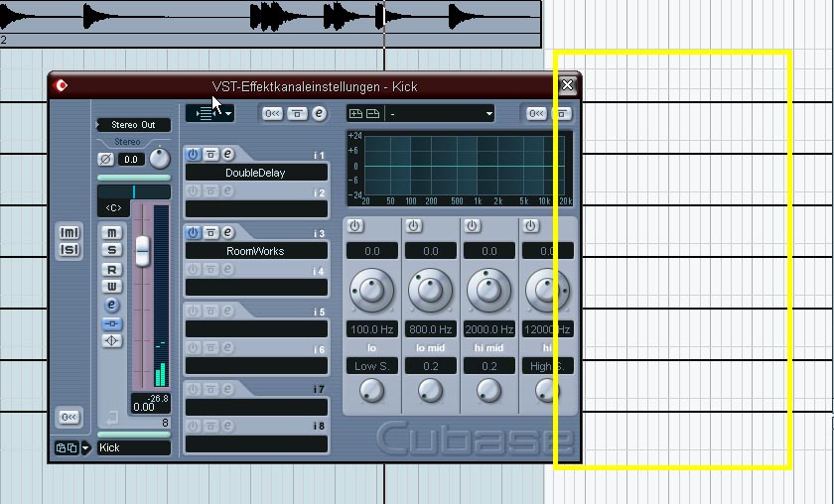Image resolution: width=834 pixels, height=504 pixels.
Task: Click the bypass icon on insert slot i7
Action: point(210,389)
